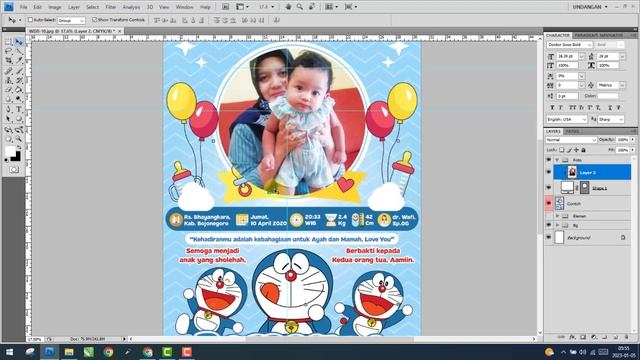Hide the Foto group layer
This screenshot has height=360, width=640.
[549, 160]
